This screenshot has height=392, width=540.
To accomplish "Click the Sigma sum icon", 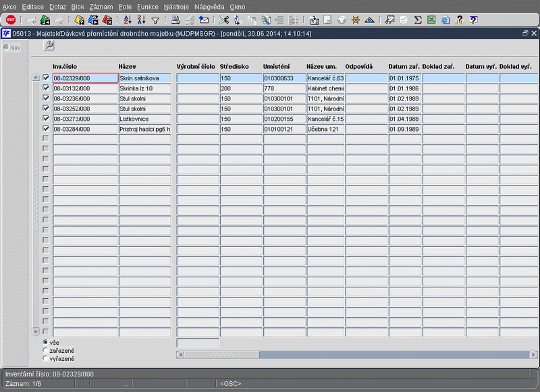I will [418, 20].
